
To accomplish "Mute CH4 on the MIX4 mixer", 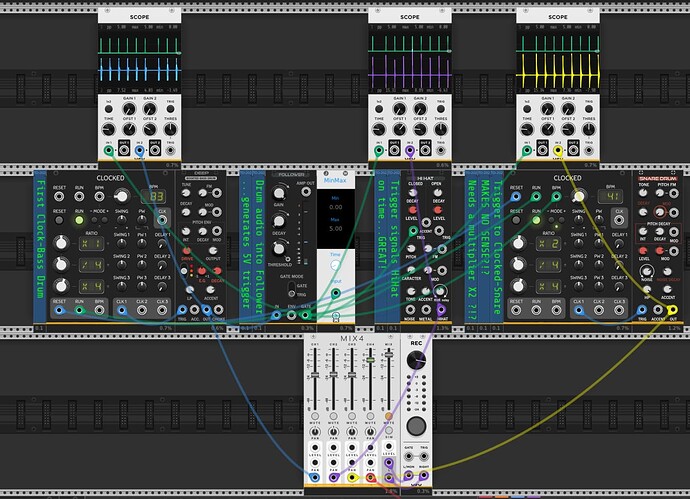I will (371, 416).
